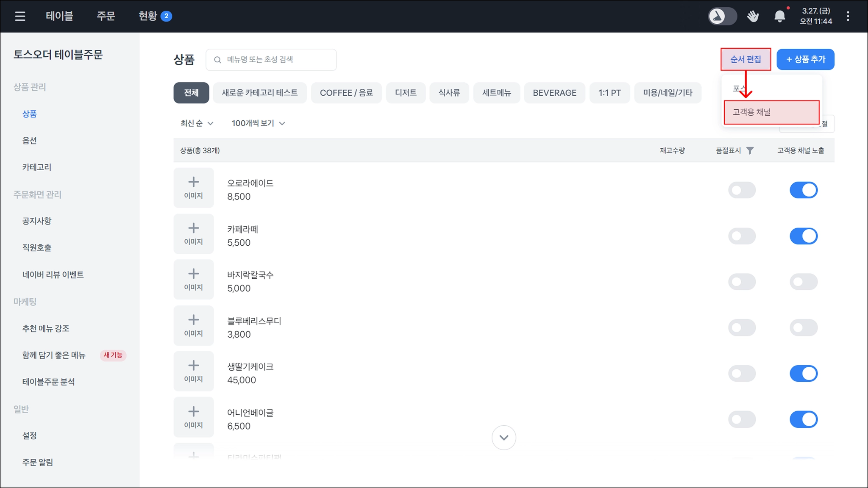
Task: Switch to the COFFEE / 음료 category tab
Action: (346, 93)
